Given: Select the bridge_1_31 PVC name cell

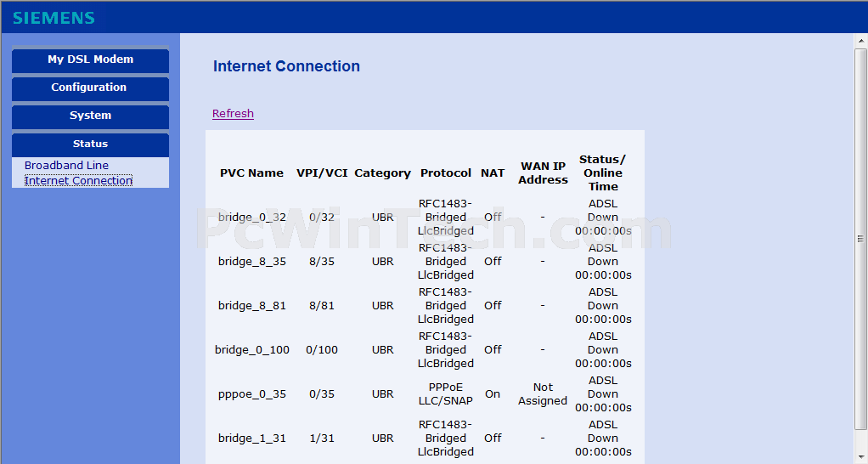Looking at the screenshot, I should (x=252, y=438).
